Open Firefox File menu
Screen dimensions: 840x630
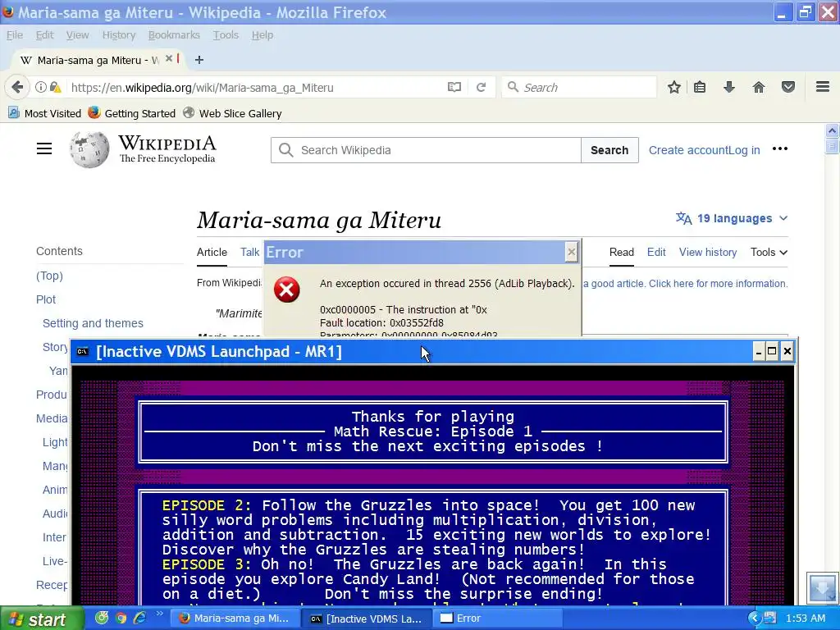click(x=15, y=34)
